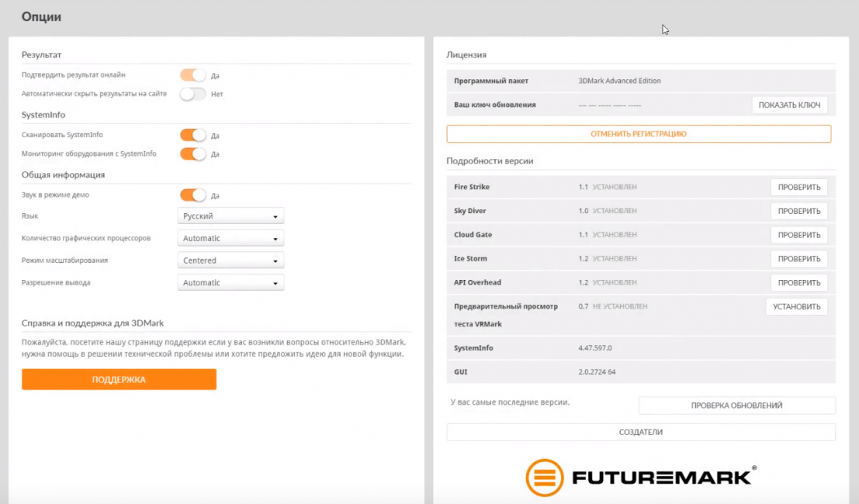Click the 'Программный пакет' label
Viewport: 859px width, 504px height.
coord(491,81)
